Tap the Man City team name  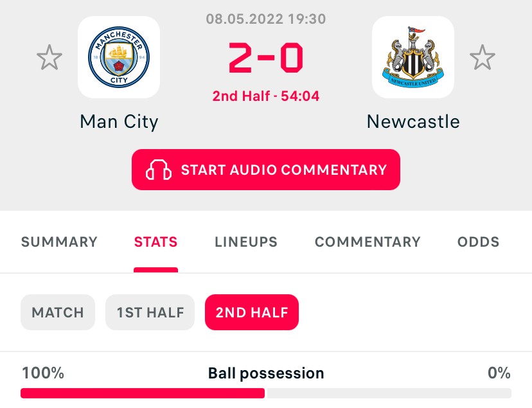pyautogui.click(x=119, y=121)
